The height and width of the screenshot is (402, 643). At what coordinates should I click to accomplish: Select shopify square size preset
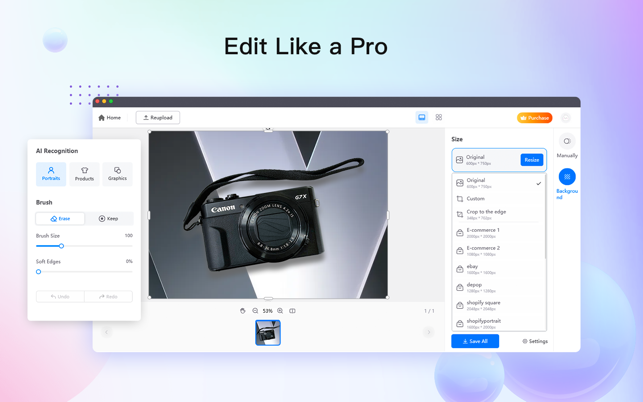click(x=499, y=305)
